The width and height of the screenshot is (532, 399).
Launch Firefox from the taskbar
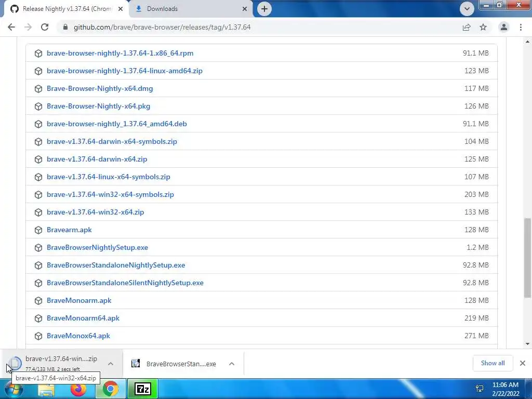(x=78, y=389)
